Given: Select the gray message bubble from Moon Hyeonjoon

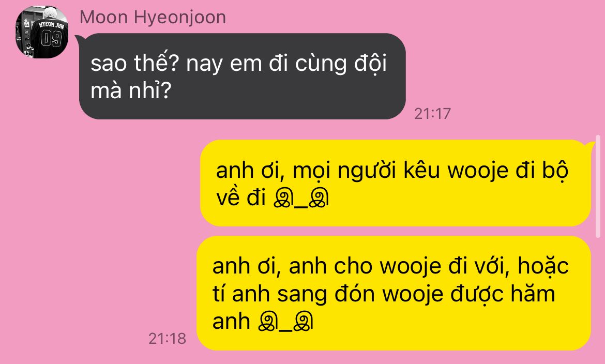Looking at the screenshot, I should click(243, 76).
